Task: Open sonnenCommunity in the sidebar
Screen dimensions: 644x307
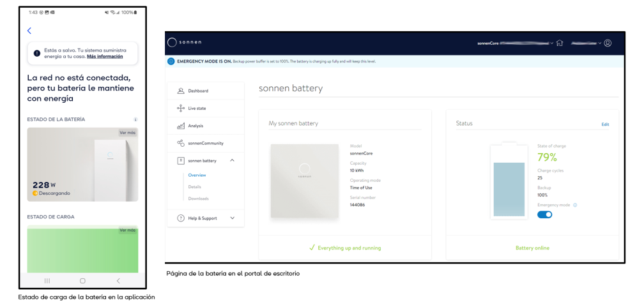Action: coord(206,143)
